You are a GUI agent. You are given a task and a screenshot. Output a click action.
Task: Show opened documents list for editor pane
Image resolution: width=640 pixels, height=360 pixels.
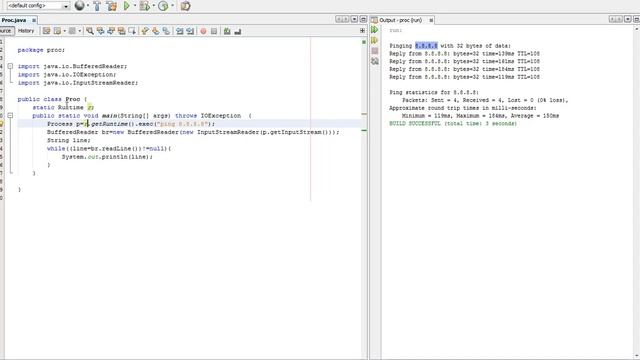(354, 20)
